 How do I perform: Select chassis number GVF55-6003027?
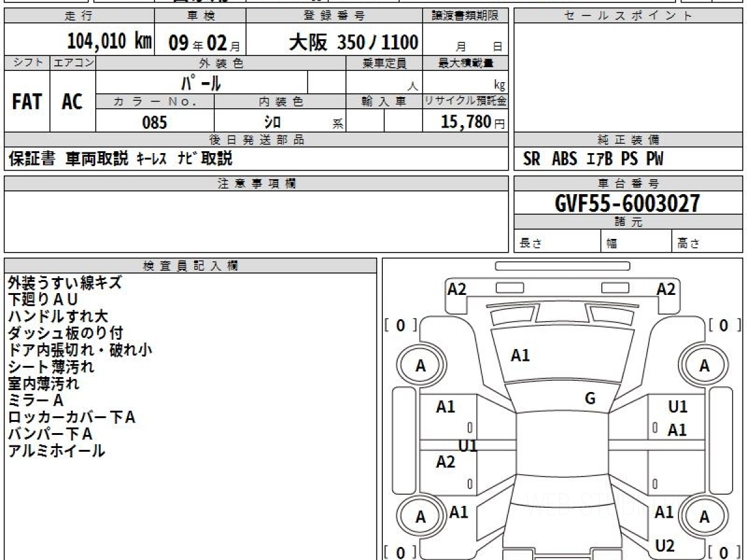pos(627,203)
